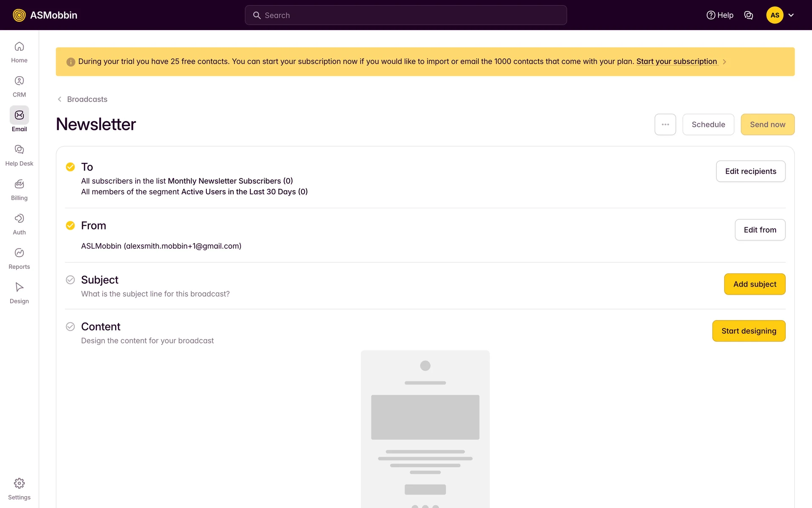Open the three-dots more options menu
The image size is (812, 508).
(x=665, y=124)
